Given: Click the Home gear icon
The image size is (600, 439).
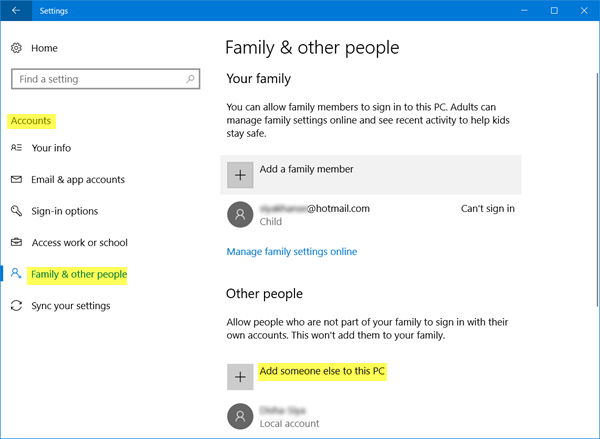Looking at the screenshot, I should point(15,48).
